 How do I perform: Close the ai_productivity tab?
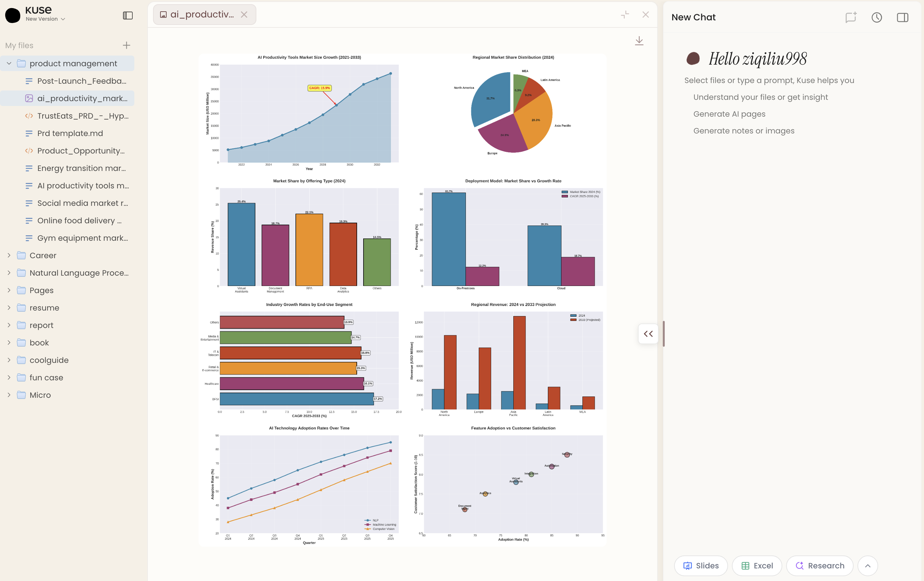click(x=244, y=15)
